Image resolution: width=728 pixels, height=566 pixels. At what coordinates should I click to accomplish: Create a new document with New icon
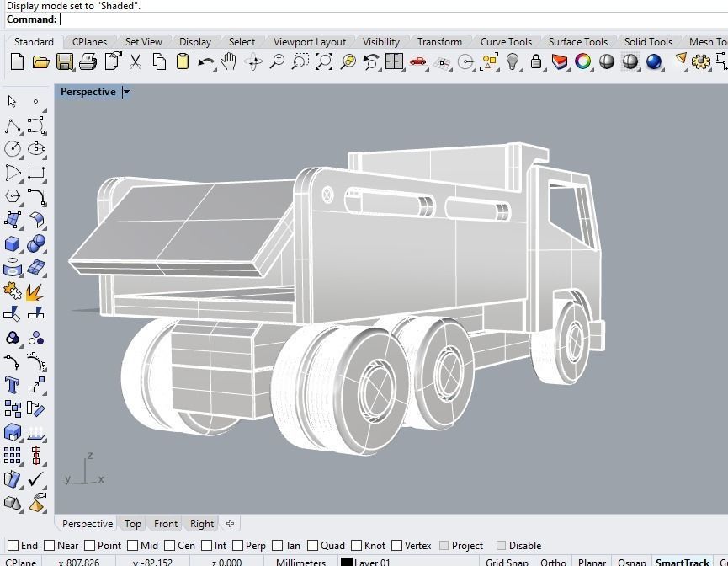click(x=17, y=61)
